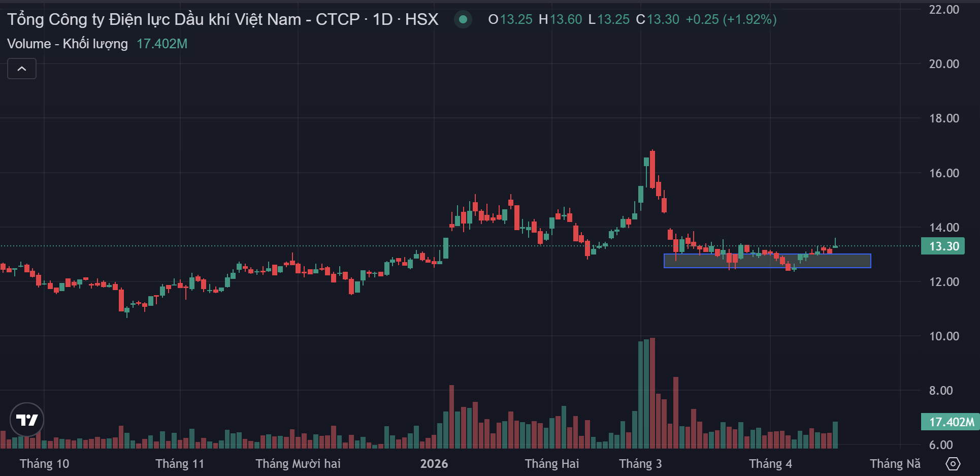Image resolution: width=980 pixels, height=476 pixels.
Task: Click the highest peak red candlestick
Action: [x=652, y=170]
